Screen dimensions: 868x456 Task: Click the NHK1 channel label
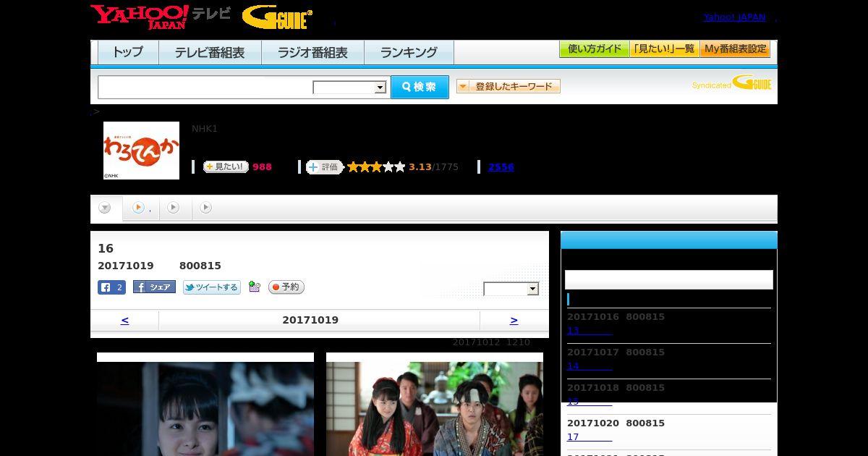tap(205, 129)
